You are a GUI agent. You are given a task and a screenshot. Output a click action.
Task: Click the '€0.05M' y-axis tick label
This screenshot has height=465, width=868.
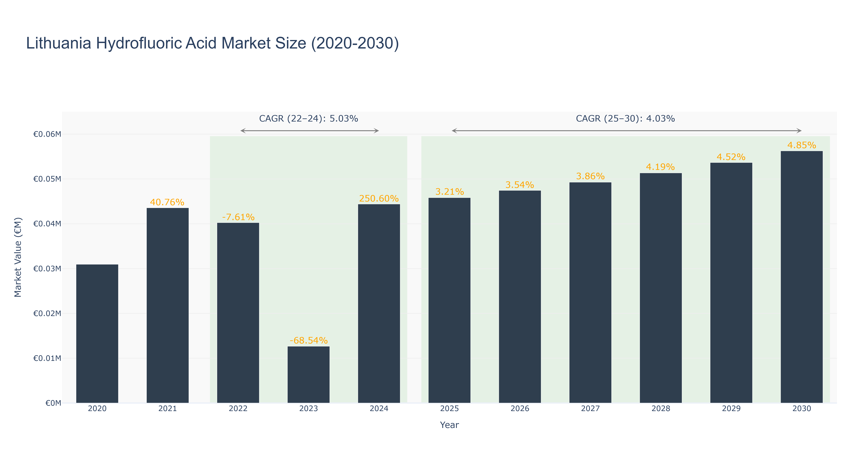47,179
